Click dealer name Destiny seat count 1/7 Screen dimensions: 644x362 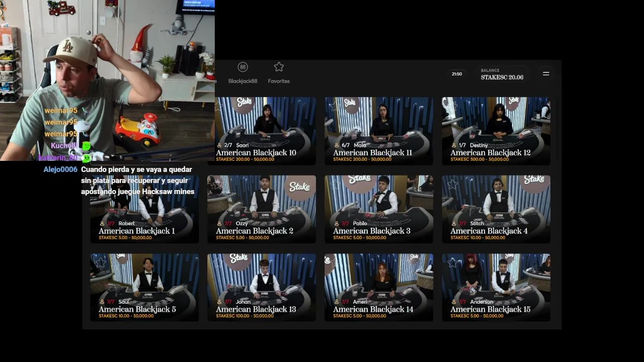[470, 145]
